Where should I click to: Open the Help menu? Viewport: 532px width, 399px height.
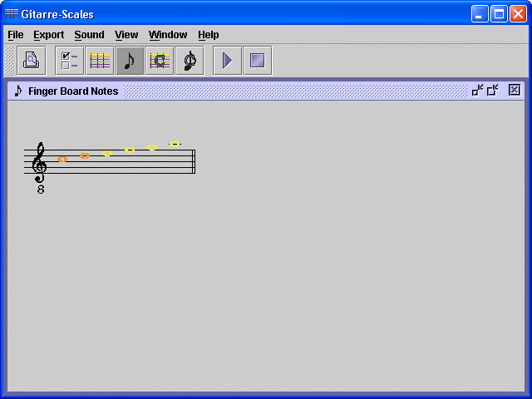(x=209, y=35)
